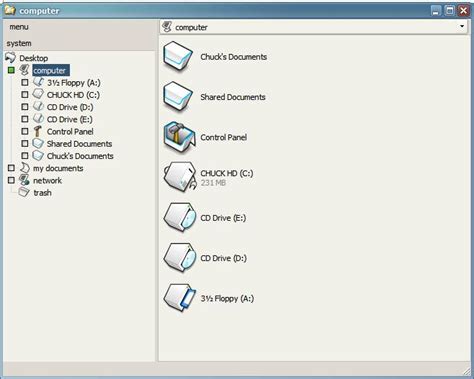Click the folder icon in the title bar
The height and width of the screenshot is (379, 474).
click(x=10, y=10)
